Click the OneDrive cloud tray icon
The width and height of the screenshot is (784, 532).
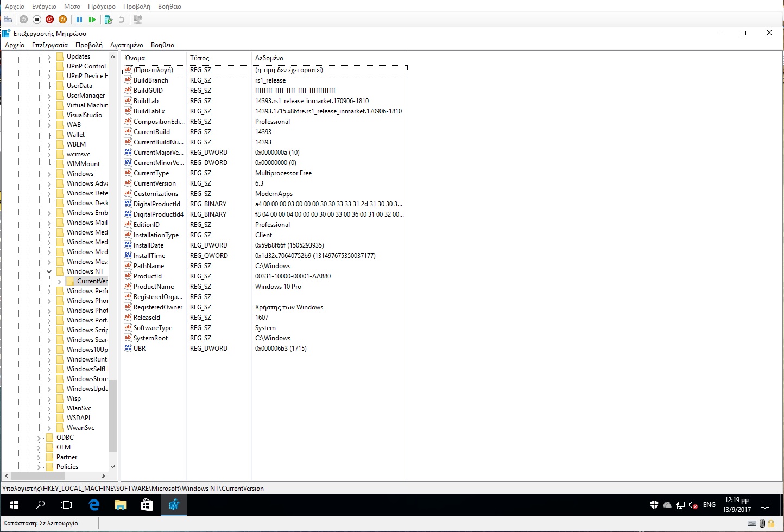(x=667, y=505)
